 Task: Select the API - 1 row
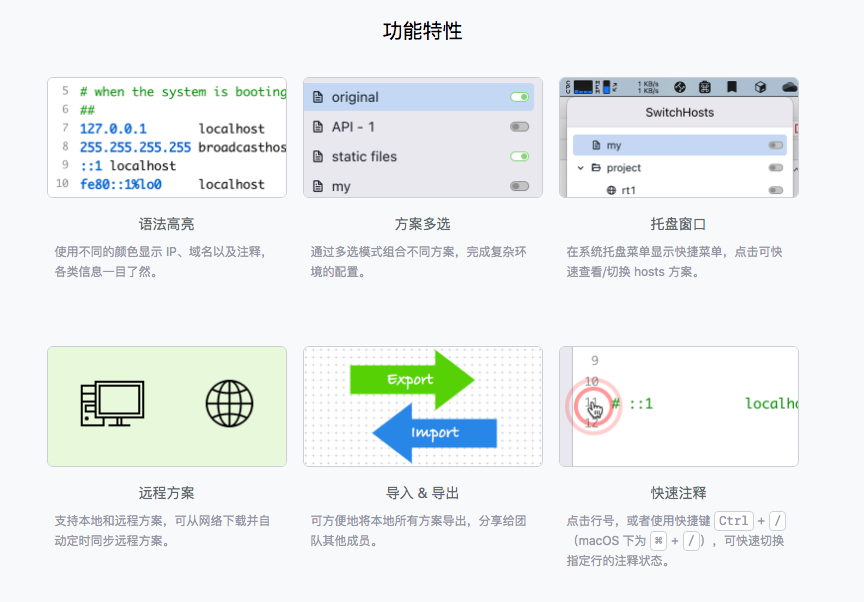tap(419, 127)
